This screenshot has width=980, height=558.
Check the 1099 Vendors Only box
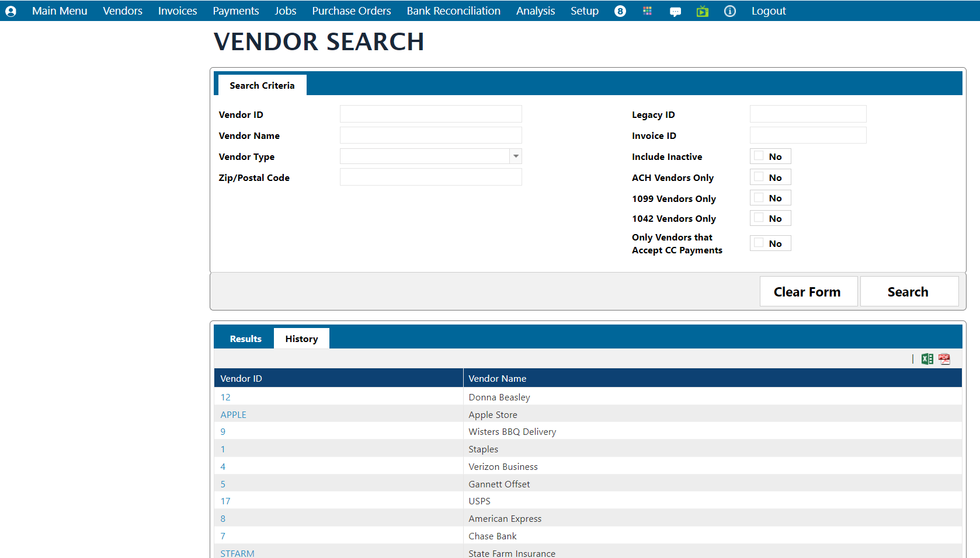tap(759, 198)
